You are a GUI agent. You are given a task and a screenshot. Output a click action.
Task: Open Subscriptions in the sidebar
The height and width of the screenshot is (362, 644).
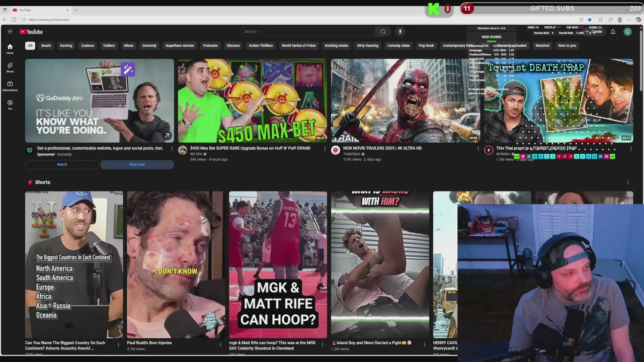point(10,86)
